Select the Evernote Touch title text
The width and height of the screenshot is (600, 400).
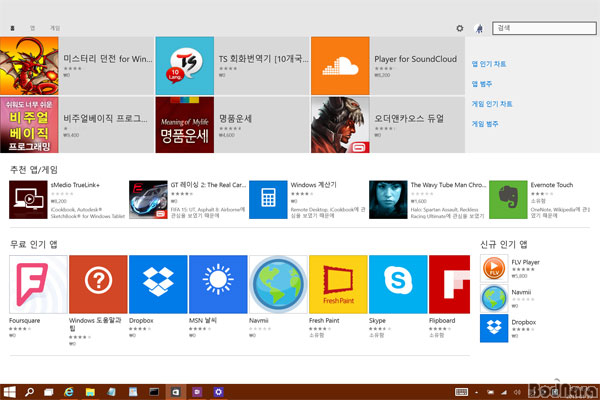click(x=552, y=185)
